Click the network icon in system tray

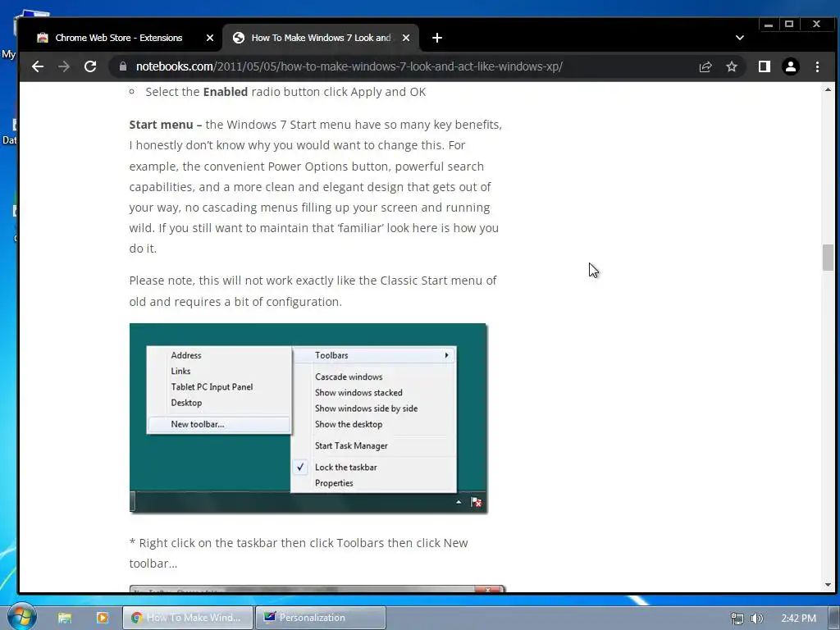tap(737, 619)
